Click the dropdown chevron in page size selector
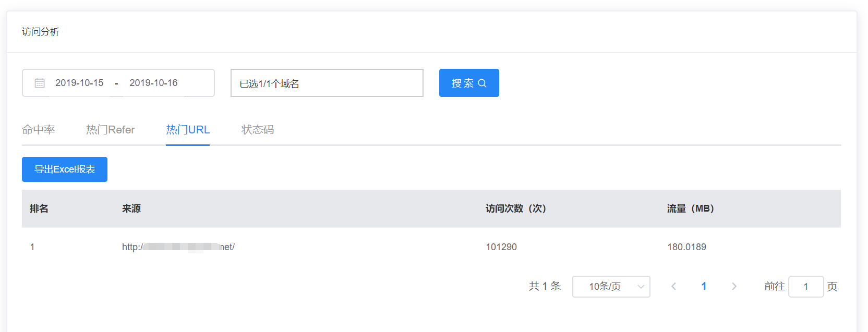Screen dimensions: 868x332 click(641, 287)
